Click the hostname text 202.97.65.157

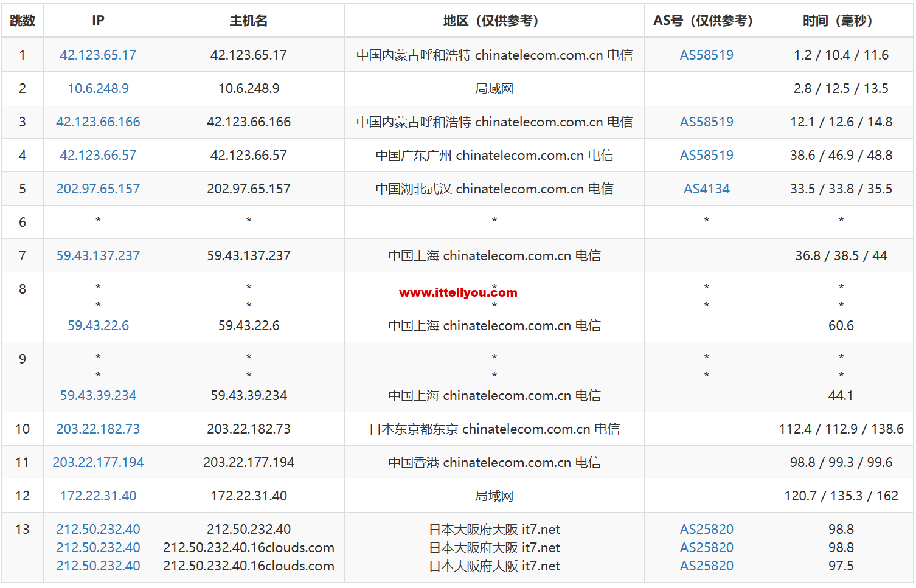coord(248,189)
